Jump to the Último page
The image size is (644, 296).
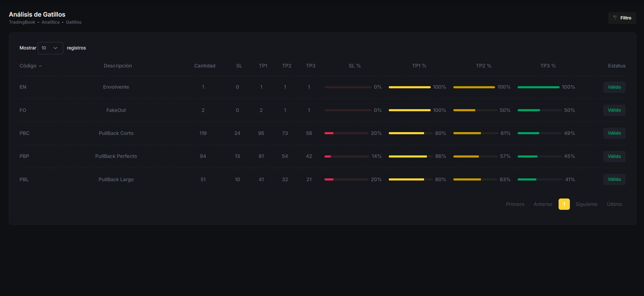click(x=614, y=204)
